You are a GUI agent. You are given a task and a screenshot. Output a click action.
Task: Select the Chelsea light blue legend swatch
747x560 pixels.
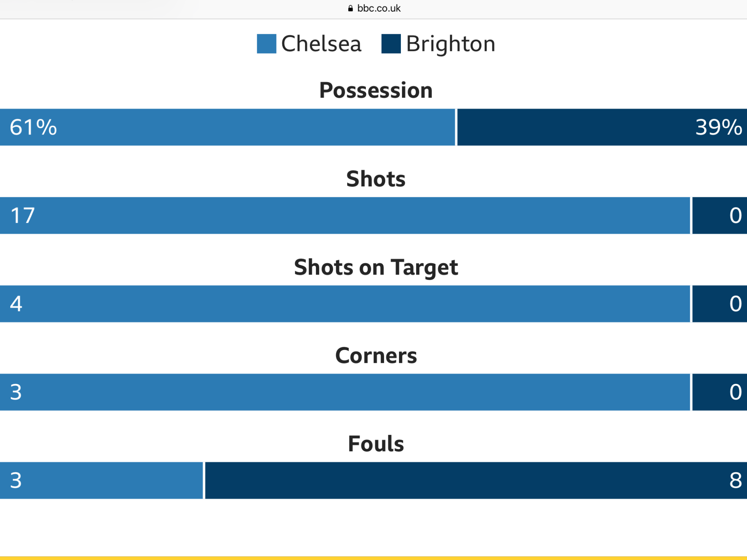266,44
